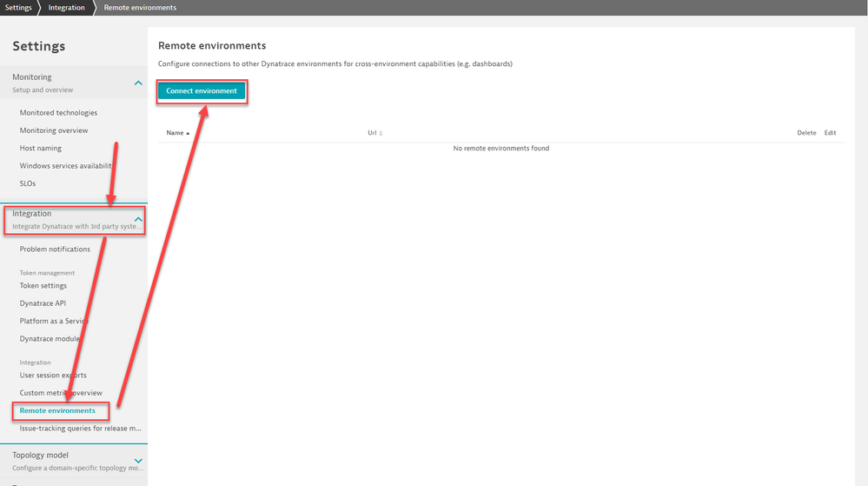
Task: Open User session exports
Action: click(x=53, y=376)
